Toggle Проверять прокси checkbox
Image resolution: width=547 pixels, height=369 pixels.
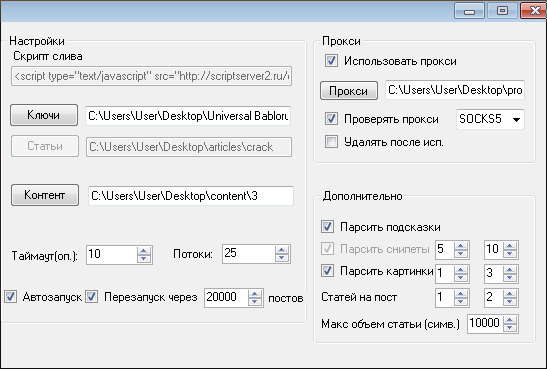(x=331, y=119)
